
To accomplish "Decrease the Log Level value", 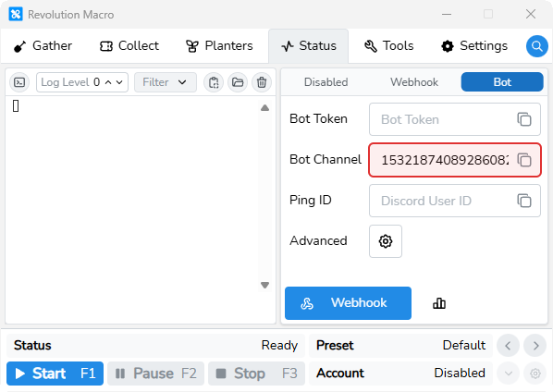I will 119,82.
